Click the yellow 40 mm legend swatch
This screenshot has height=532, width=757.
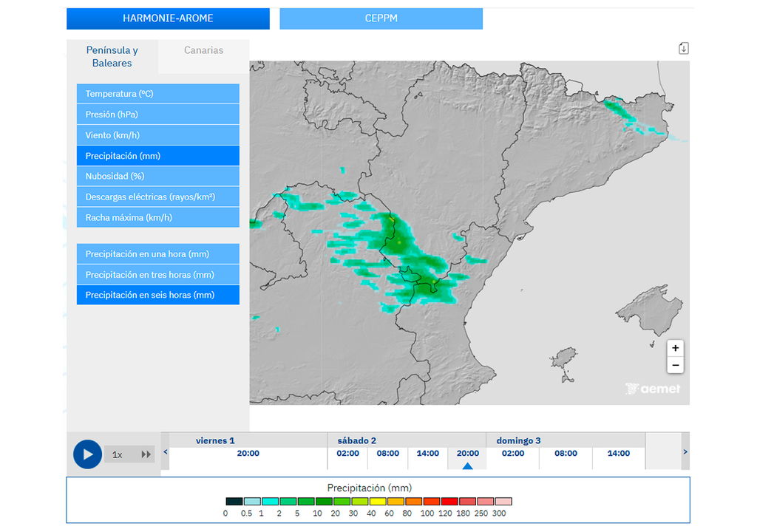point(378,502)
